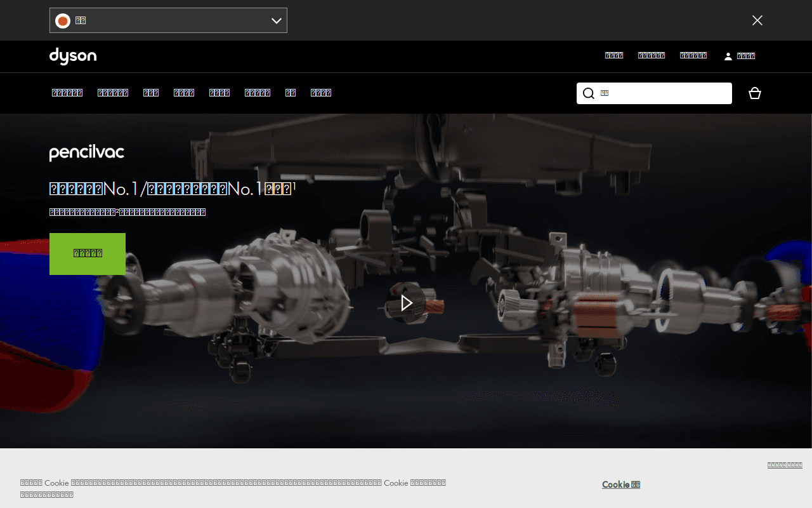Click the green hero button
Image resolution: width=812 pixels, height=508 pixels.
[88, 254]
